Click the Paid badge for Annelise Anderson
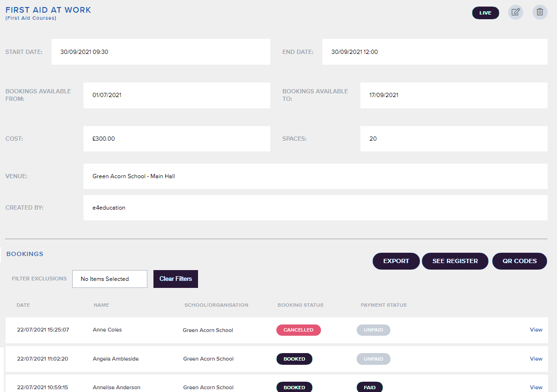Screen dimensions: 557x392 tap(369, 387)
